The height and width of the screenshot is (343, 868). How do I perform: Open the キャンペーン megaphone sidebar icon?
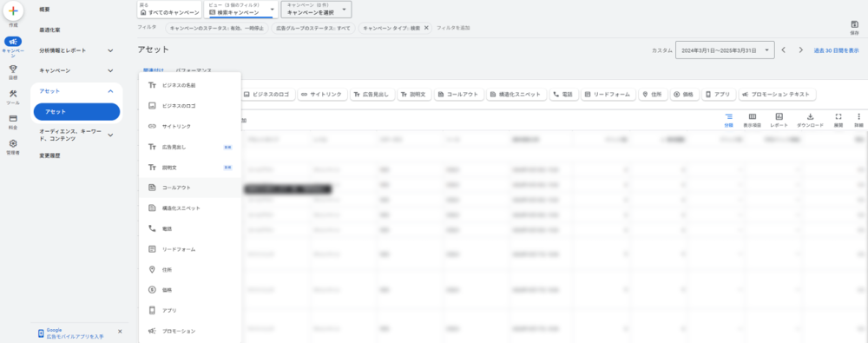pos(13,42)
